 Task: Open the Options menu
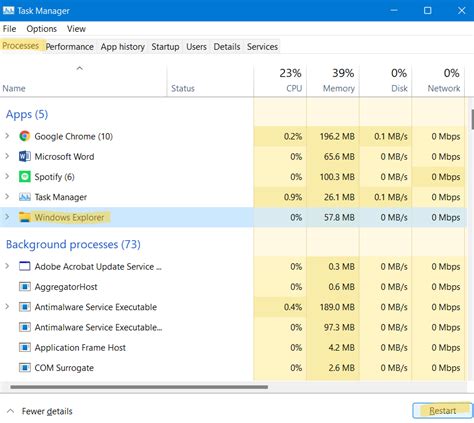pyautogui.click(x=42, y=29)
